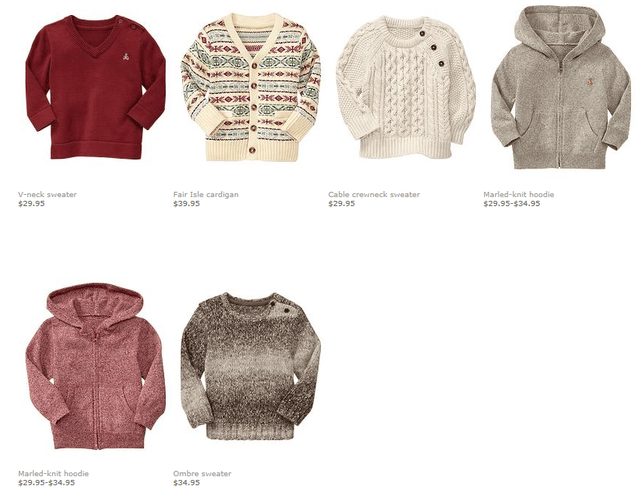Click the $34.95 price under Ombre sweater

click(187, 483)
